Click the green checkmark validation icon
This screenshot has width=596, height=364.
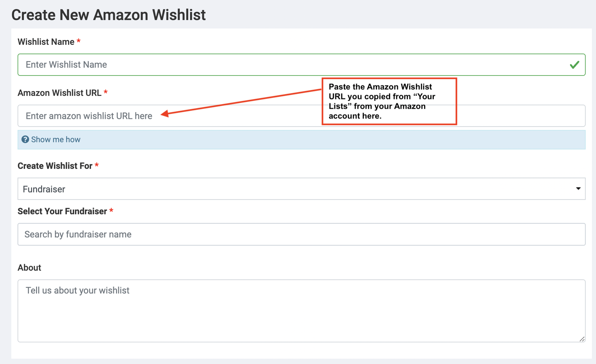pos(575,65)
